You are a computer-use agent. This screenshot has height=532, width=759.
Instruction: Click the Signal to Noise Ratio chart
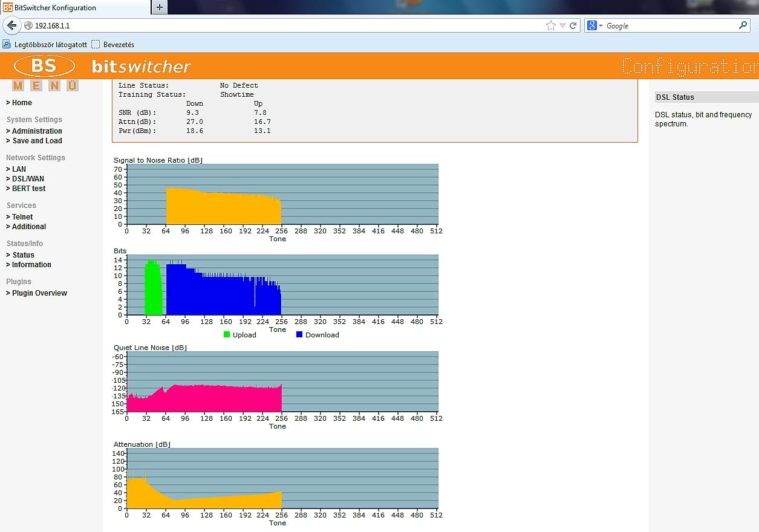coord(282,194)
